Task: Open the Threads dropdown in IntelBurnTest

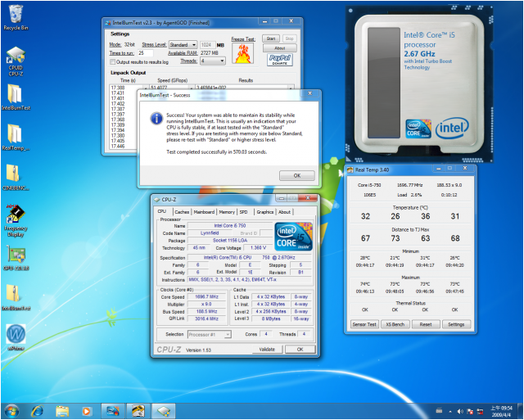Action: (x=213, y=61)
